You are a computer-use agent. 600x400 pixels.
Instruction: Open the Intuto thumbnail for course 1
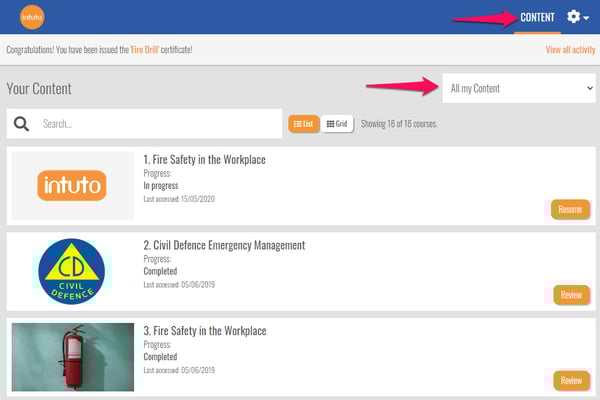pos(73,186)
